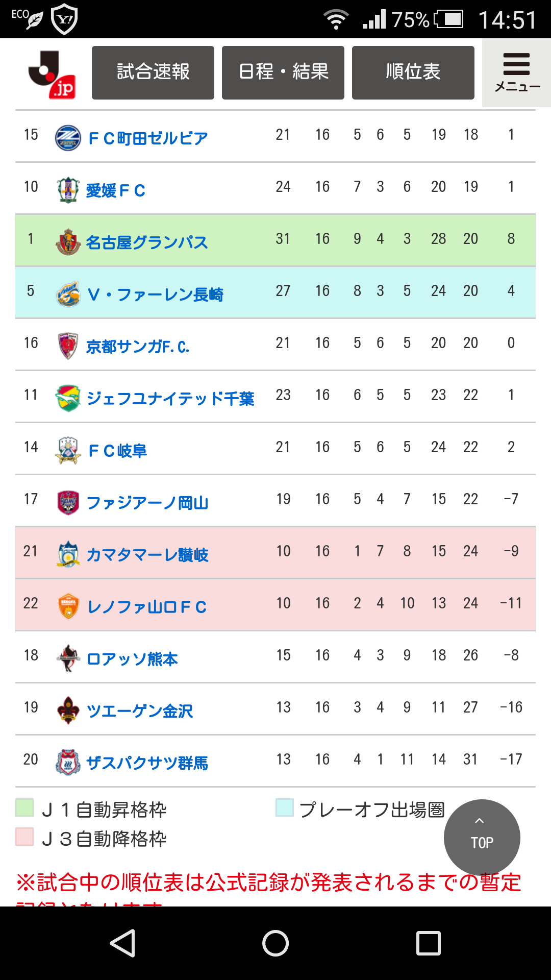Open 愛媛FC team link
Viewport: 551px width, 980px height.
point(116,190)
